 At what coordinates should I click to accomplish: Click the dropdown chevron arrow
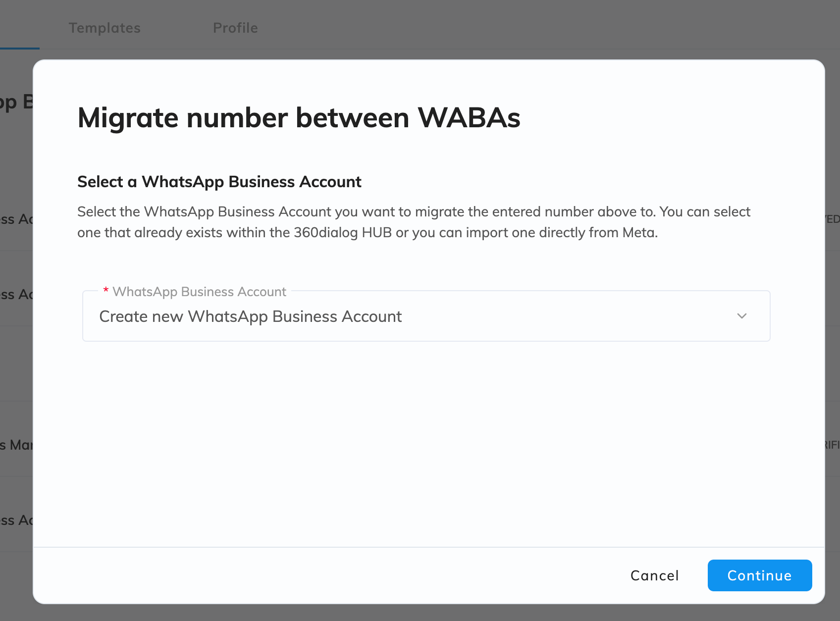coord(742,316)
